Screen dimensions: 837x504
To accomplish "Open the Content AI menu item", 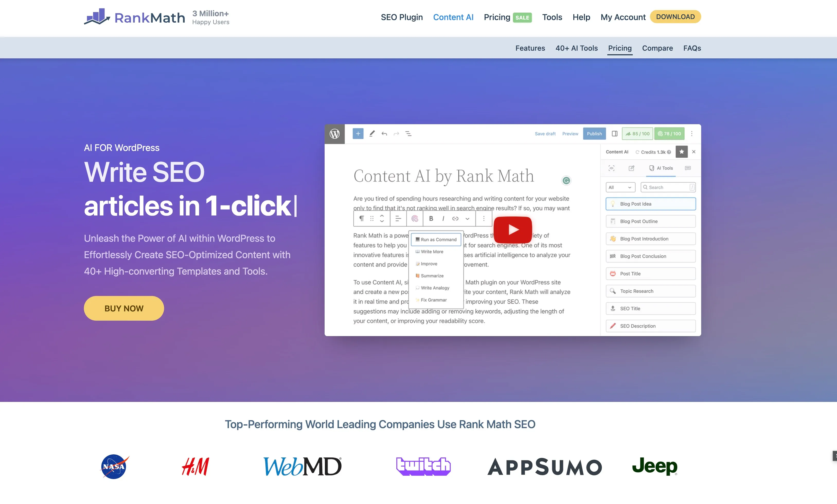I will pos(453,17).
